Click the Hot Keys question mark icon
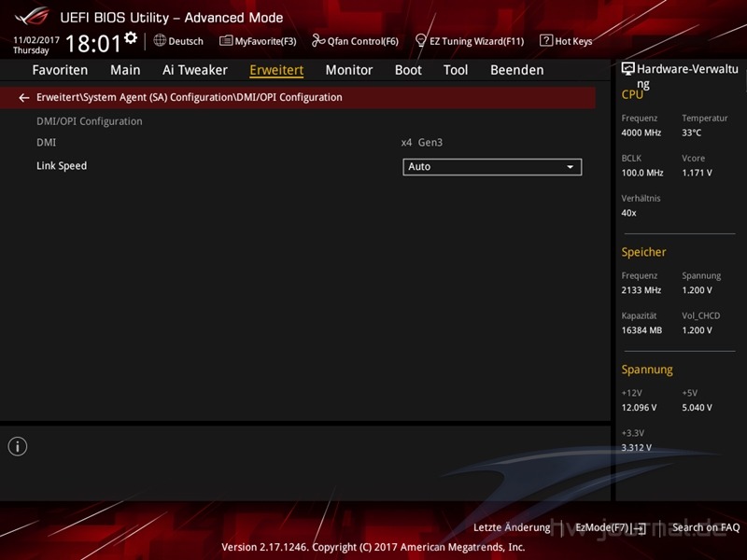The height and width of the screenshot is (560, 747). [546, 40]
